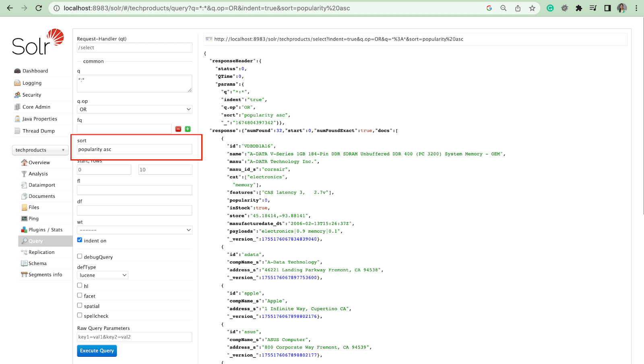Viewport: 644px width, 364px height.
Task: Open the generated select request URL link
Action: 339,39
